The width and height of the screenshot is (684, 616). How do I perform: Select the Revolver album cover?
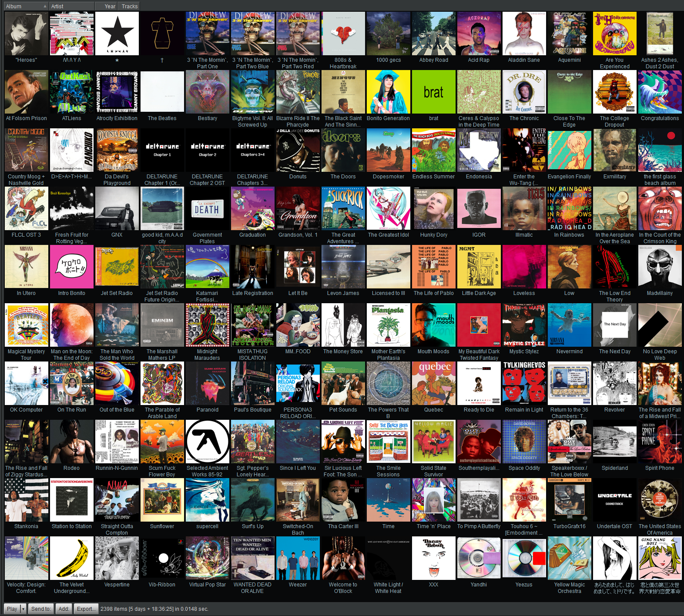615,383
